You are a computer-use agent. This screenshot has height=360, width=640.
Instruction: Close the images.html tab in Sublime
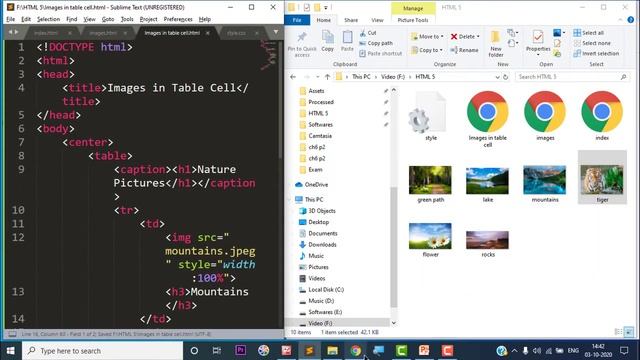125,33
